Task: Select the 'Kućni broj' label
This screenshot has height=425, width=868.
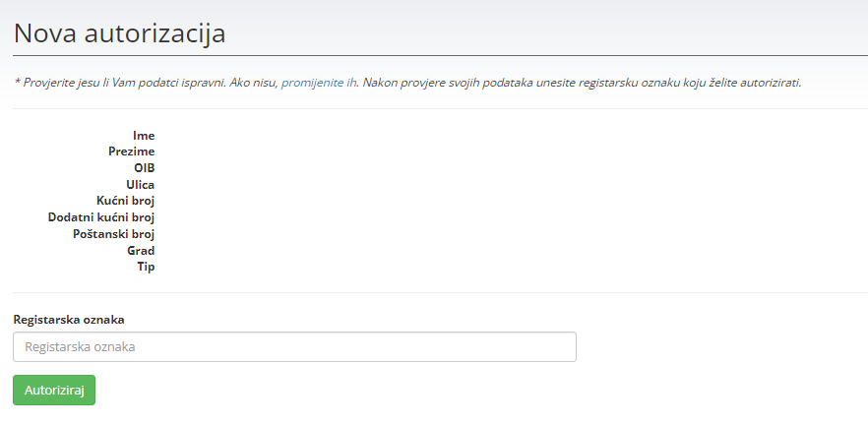Action: coord(126,201)
